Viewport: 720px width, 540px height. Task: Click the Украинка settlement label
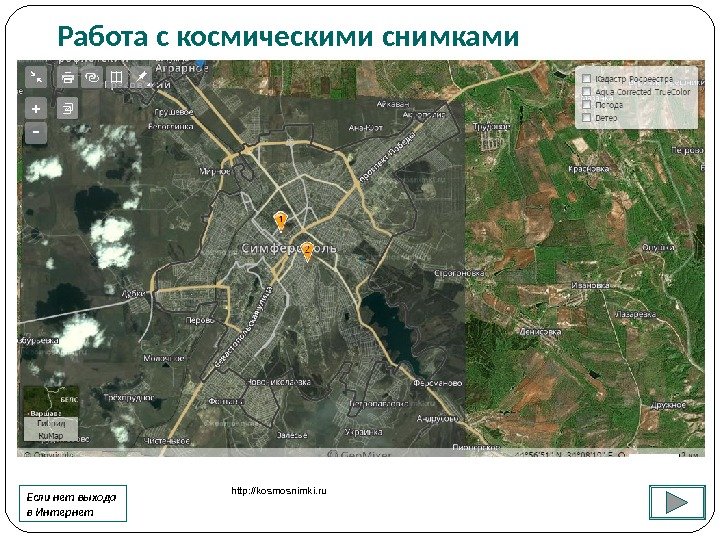click(363, 432)
